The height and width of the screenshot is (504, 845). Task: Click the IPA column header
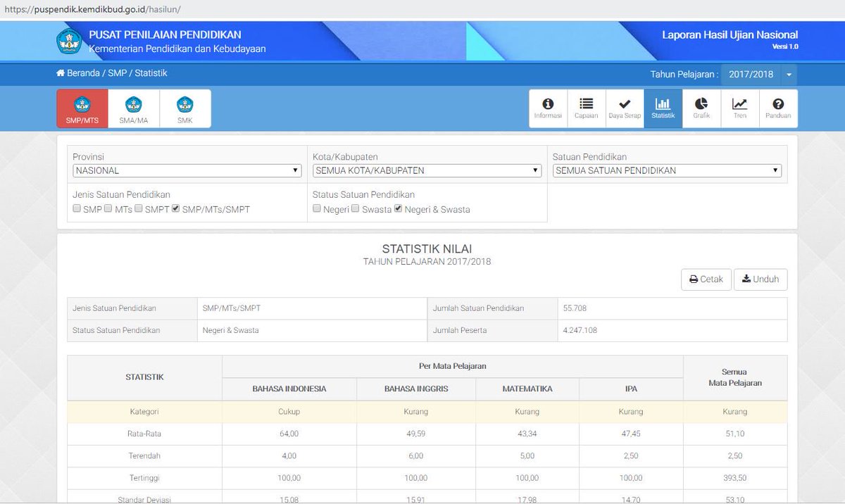631,389
